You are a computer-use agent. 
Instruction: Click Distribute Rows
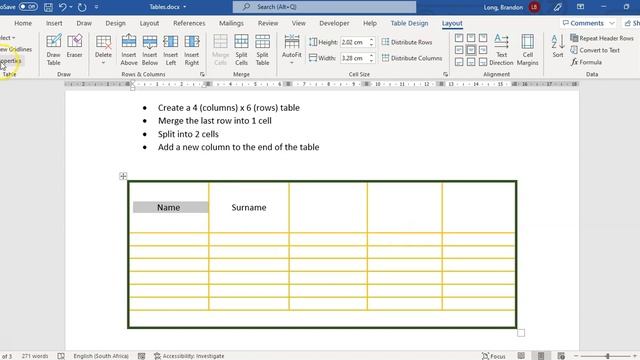(407, 42)
